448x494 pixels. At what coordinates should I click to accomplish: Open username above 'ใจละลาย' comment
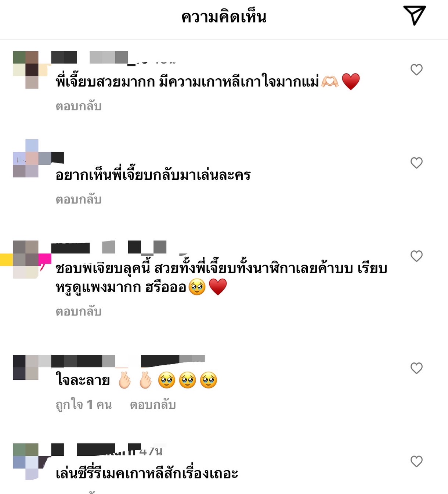pyautogui.click(x=128, y=361)
